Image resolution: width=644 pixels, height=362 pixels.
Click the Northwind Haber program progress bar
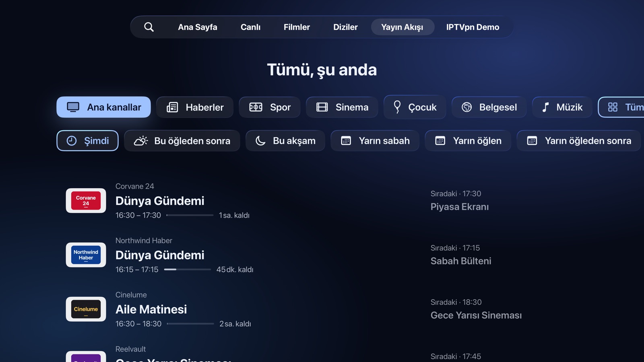point(188,269)
